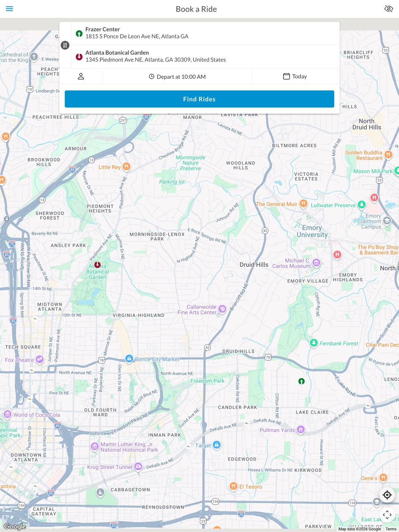This screenshot has height=532, width=399.
Task: Open the passenger selector icon
Action: 81,76
